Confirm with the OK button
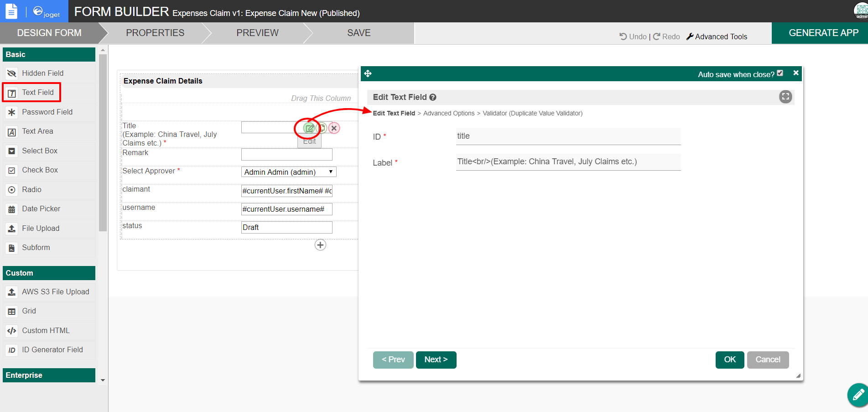This screenshot has width=868, height=412. (x=729, y=360)
